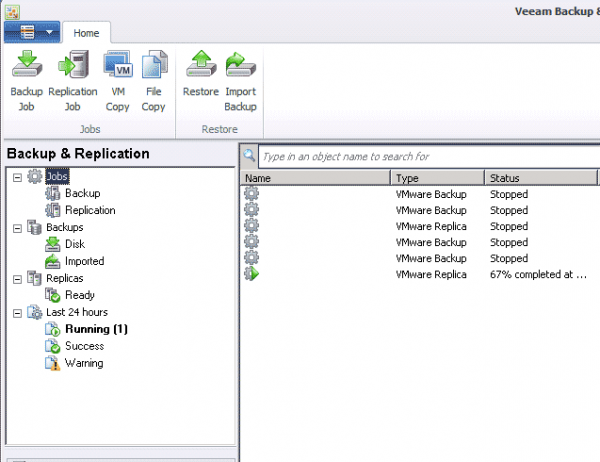Viewport: 600px width, 462px height.
Task: Click the Imported backup icon in tree
Action: (53, 261)
